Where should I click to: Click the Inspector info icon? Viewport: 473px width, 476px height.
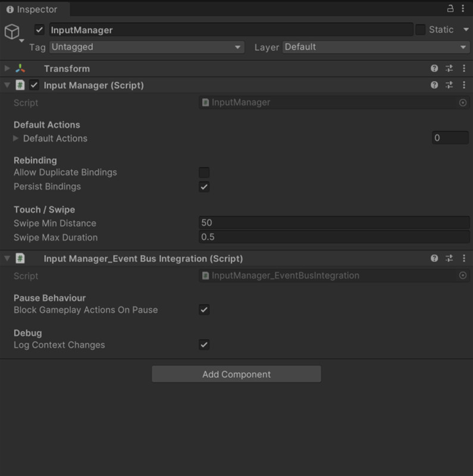point(10,10)
